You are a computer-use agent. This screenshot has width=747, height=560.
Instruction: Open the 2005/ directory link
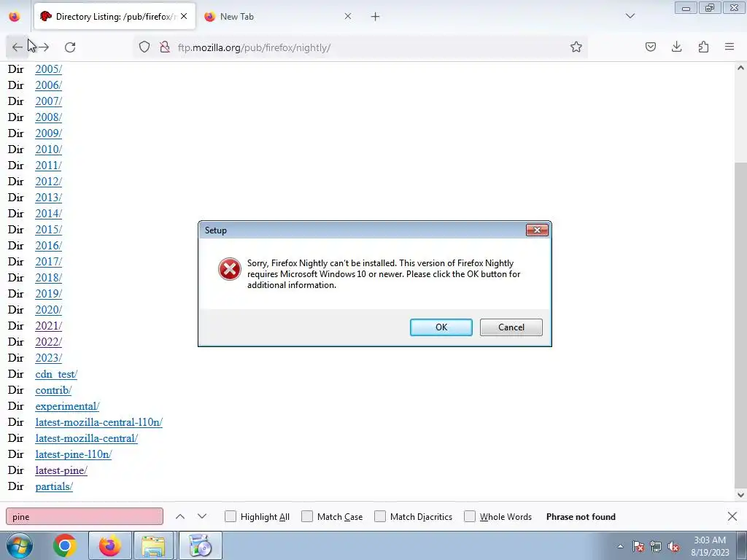(x=49, y=69)
